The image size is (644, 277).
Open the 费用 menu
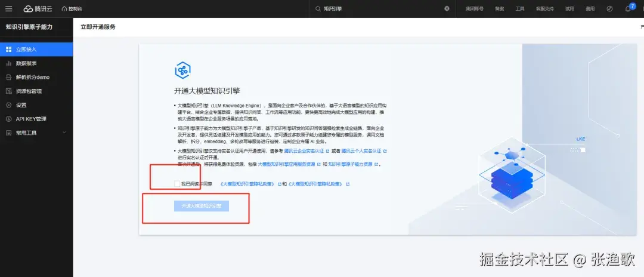pos(590,8)
